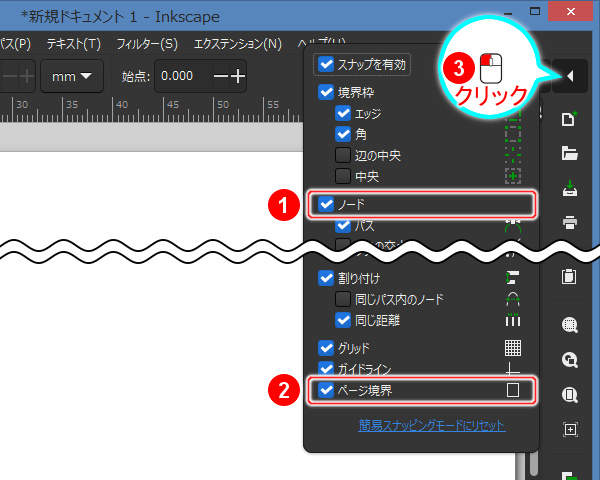Click the icon beside 同じパス内のノード
Image resolution: width=600 pixels, height=480 pixels.
point(513,299)
